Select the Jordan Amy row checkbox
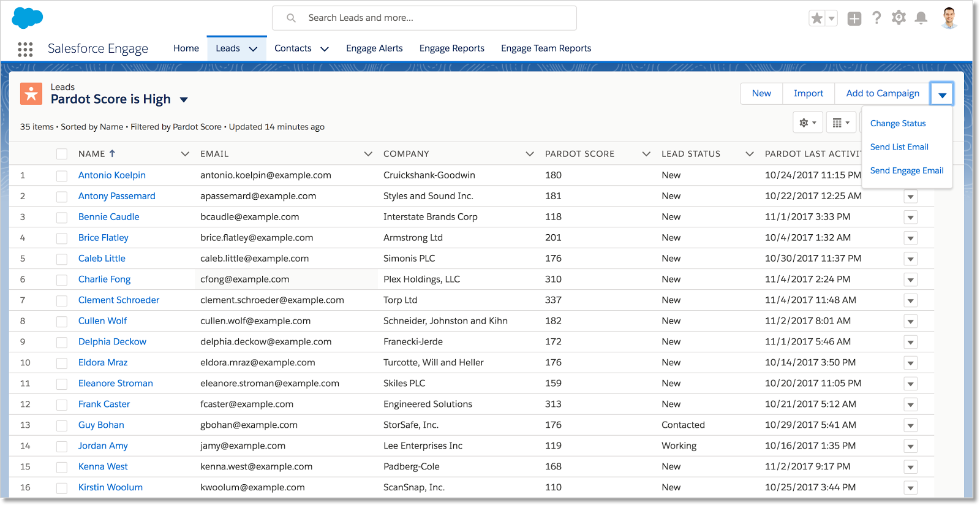 coord(62,447)
